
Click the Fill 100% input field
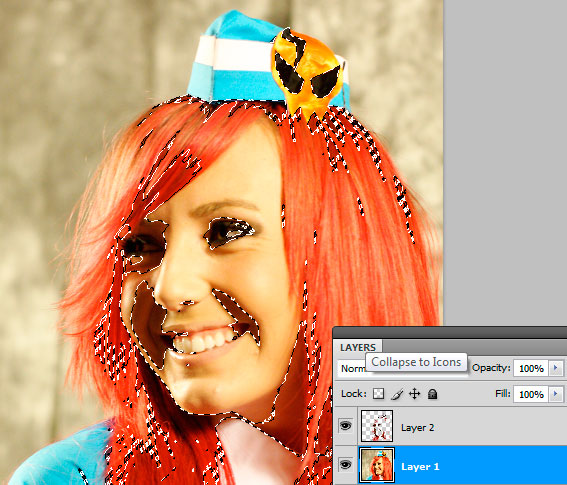click(531, 394)
